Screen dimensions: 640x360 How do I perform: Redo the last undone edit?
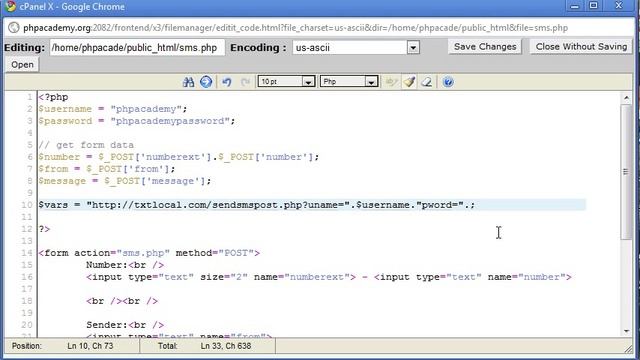pyautogui.click(x=245, y=82)
